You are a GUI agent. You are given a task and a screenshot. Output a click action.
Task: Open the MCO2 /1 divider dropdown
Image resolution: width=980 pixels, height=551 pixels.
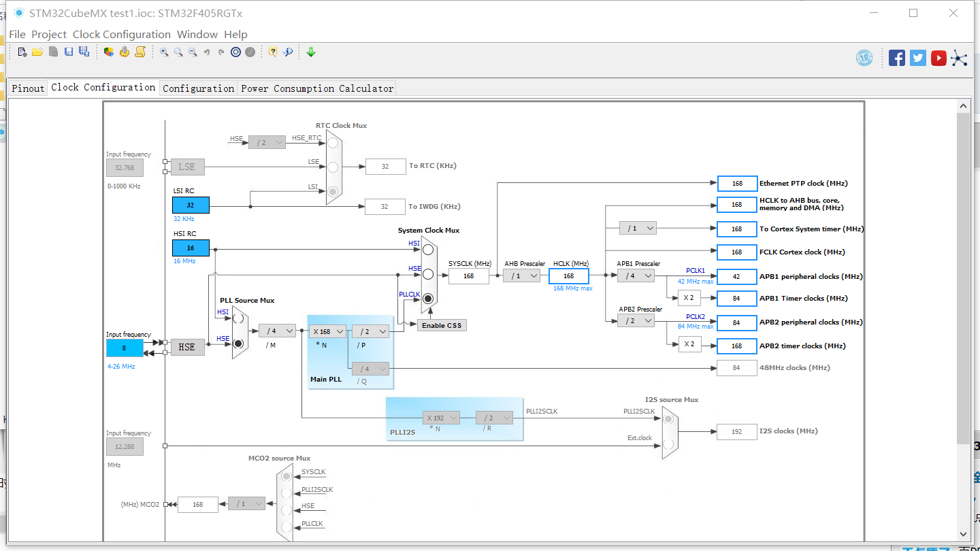click(x=246, y=504)
